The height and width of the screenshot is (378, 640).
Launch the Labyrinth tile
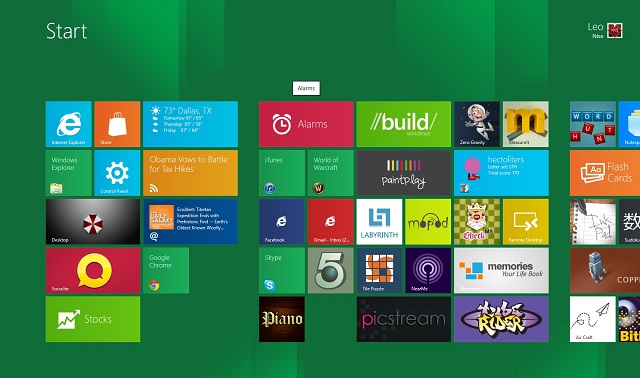tap(379, 222)
